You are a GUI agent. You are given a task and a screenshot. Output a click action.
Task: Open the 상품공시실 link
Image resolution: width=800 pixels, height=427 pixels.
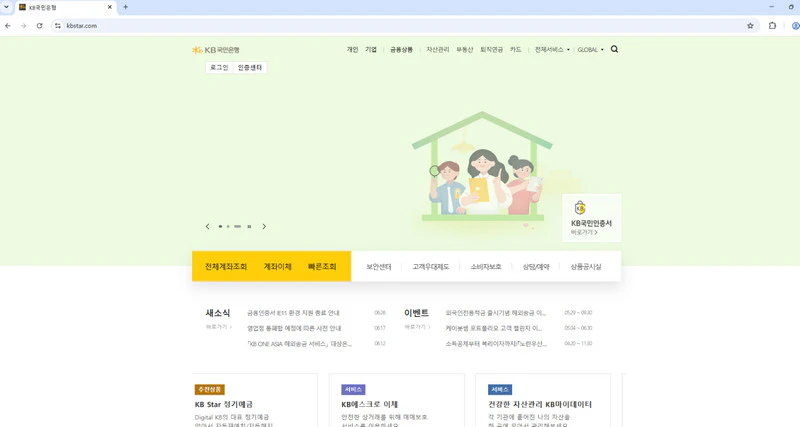click(586, 267)
